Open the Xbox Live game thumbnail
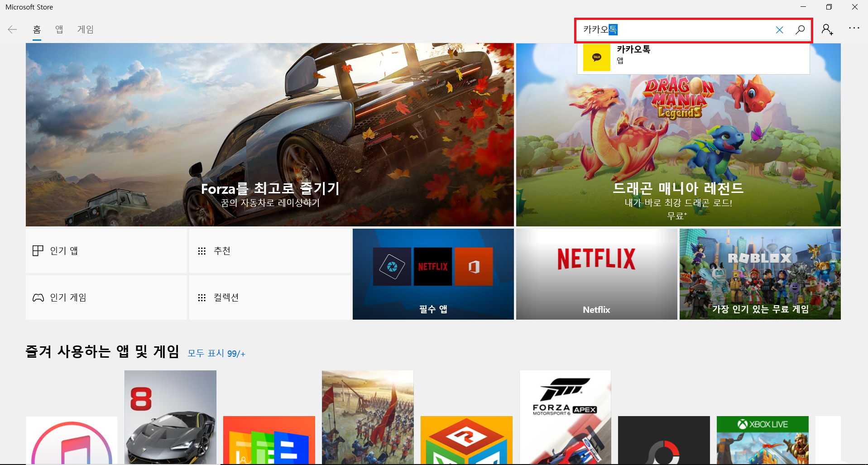The width and height of the screenshot is (868, 465). point(762,440)
